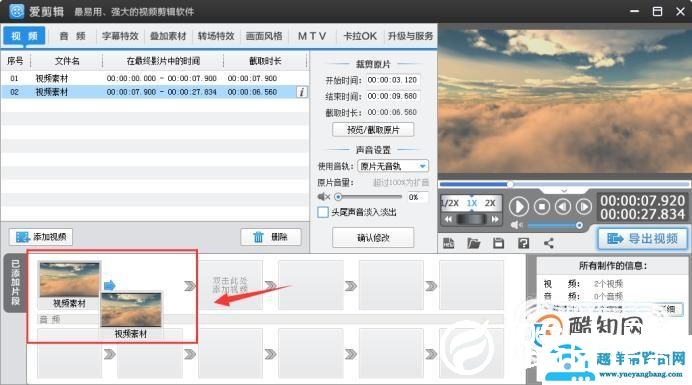Screen dimensions: 692x385
Task: Click the fast-forward double-arrow button
Action: [x=495, y=219]
